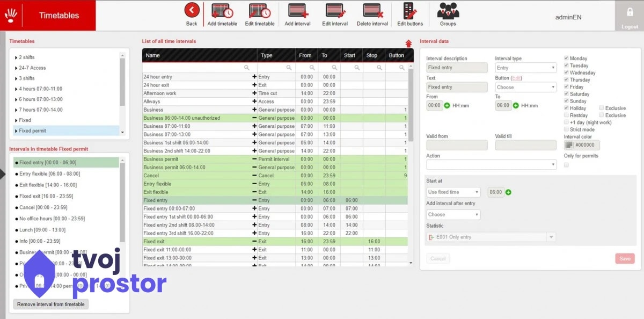Click the search magnifier in the Name filter
Viewport: 644px width, 319px height.
tap(247, 68)
